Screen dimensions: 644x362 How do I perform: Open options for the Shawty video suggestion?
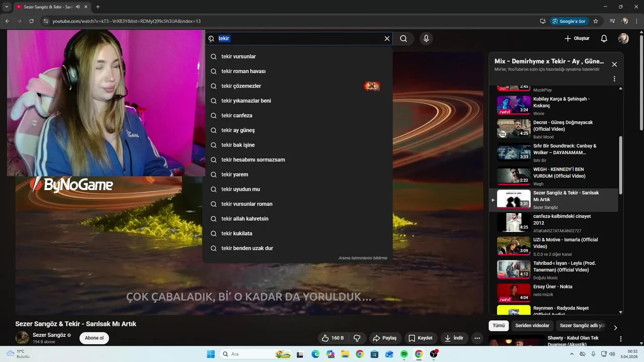620,339
